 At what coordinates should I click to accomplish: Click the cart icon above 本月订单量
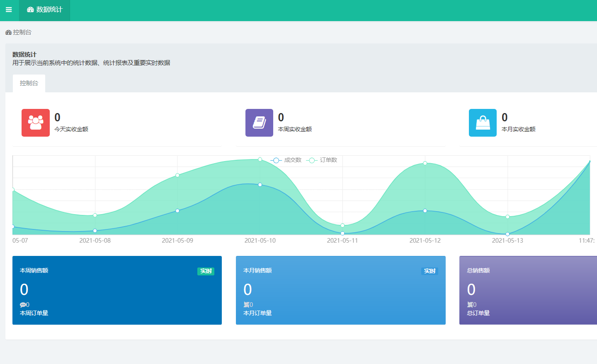[246, 305]
